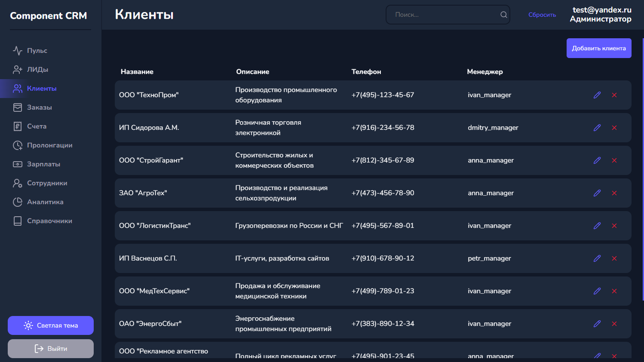Screen dimensions: 644x362
Task: Edit ИП Сидорова А.М. with pencil icon
Action: pos(597,128)
